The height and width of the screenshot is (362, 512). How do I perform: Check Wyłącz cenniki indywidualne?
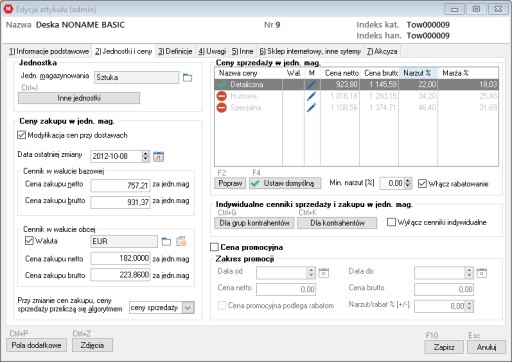tap(391, 222)
